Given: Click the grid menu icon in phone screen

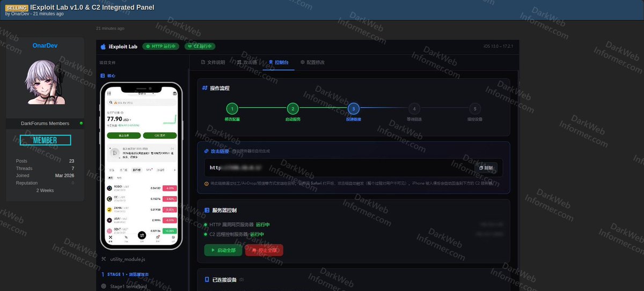Looking at the screenshot, I should click(109, 93).
